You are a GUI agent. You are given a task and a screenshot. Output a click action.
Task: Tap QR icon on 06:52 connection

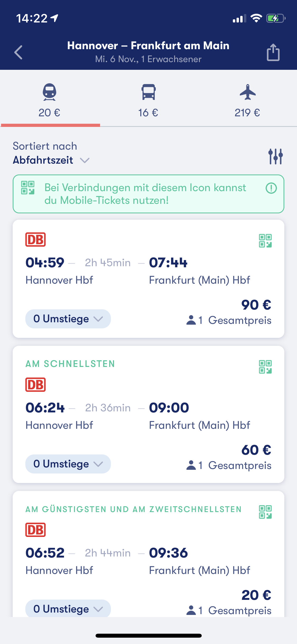[265, 512]
